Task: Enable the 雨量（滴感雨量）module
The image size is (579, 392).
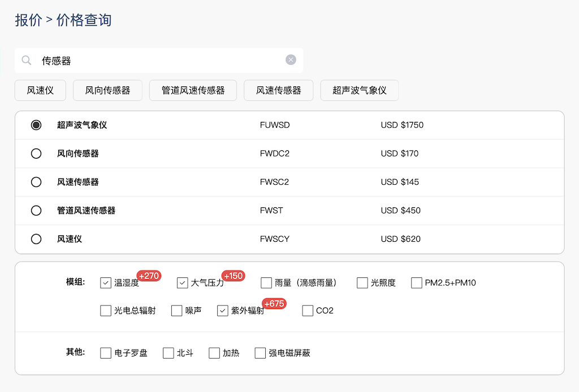Action: point(266,282)
